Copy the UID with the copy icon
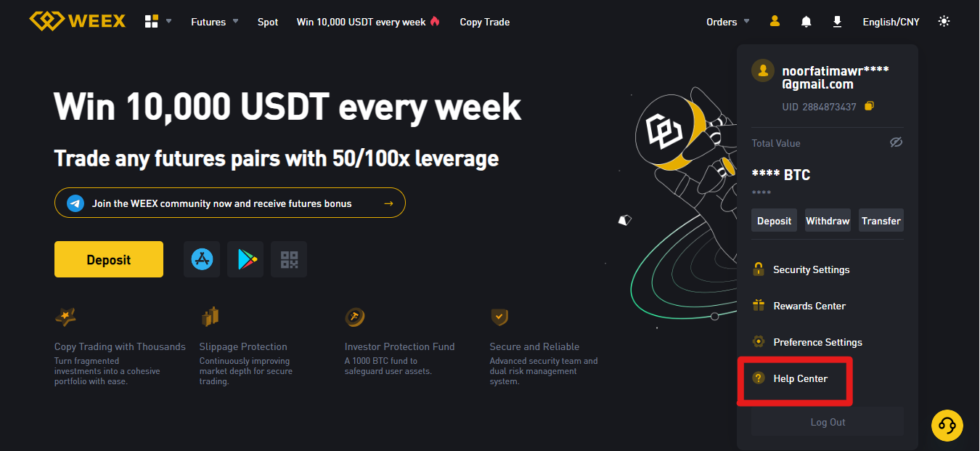Image resolution: width=980 pixels, height=451 pixels. [x=870, y=106]
